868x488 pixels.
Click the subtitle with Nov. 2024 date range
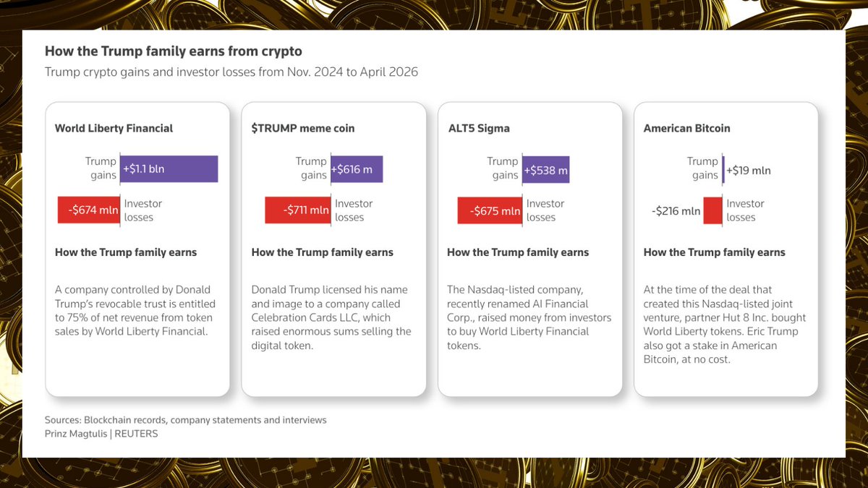(231, 72)
